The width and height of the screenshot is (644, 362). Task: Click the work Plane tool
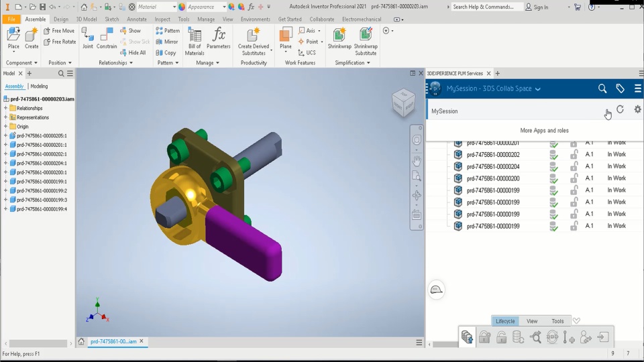(286, 39)
